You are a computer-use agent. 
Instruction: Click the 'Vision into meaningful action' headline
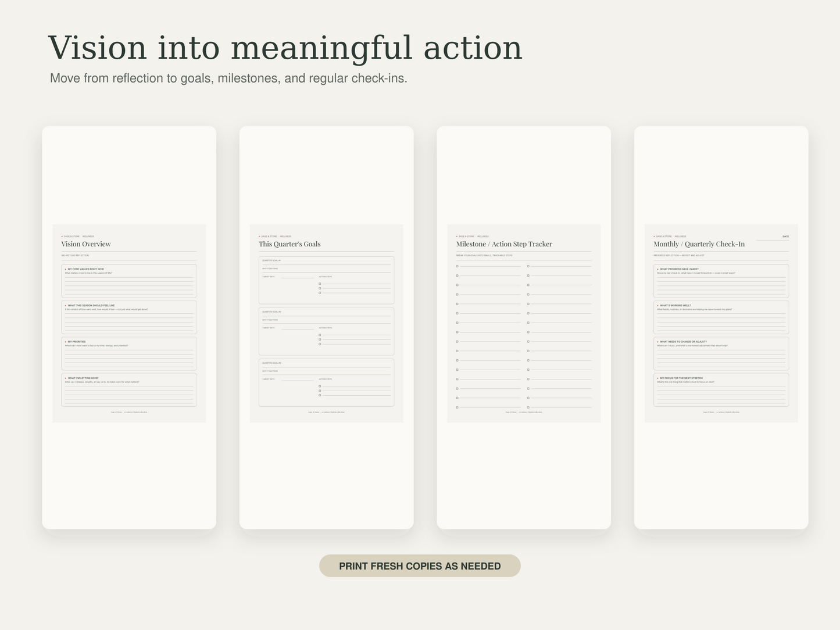(285, 48)
